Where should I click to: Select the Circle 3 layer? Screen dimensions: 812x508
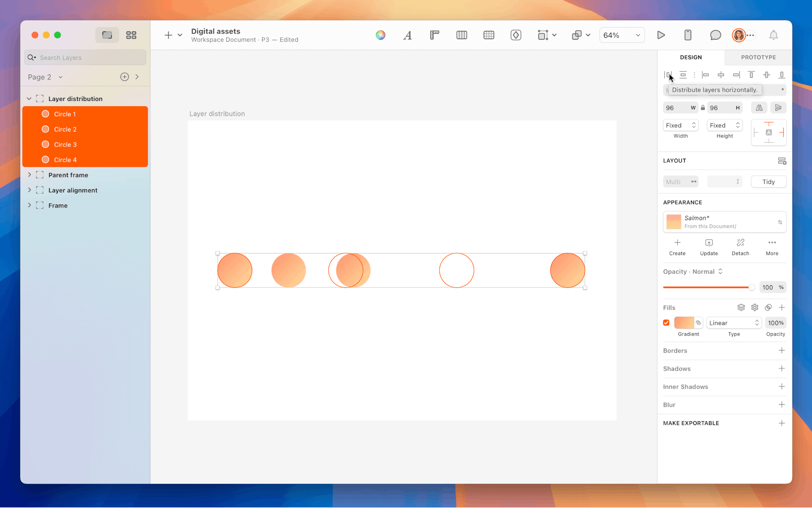click(x=66, y=144)
